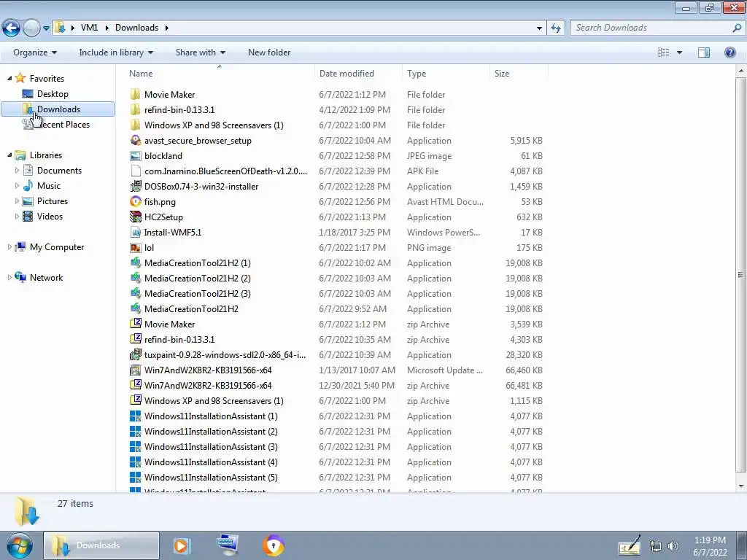The height and width of the screenshot is (560, 747).
Task: Click the vertical scrollbar down arrow
Action: tap(741, 486)
